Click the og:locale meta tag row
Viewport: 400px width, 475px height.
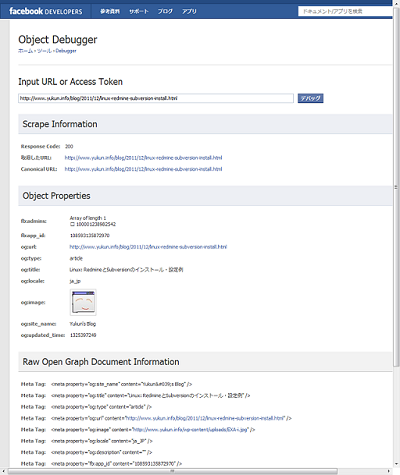87,441
